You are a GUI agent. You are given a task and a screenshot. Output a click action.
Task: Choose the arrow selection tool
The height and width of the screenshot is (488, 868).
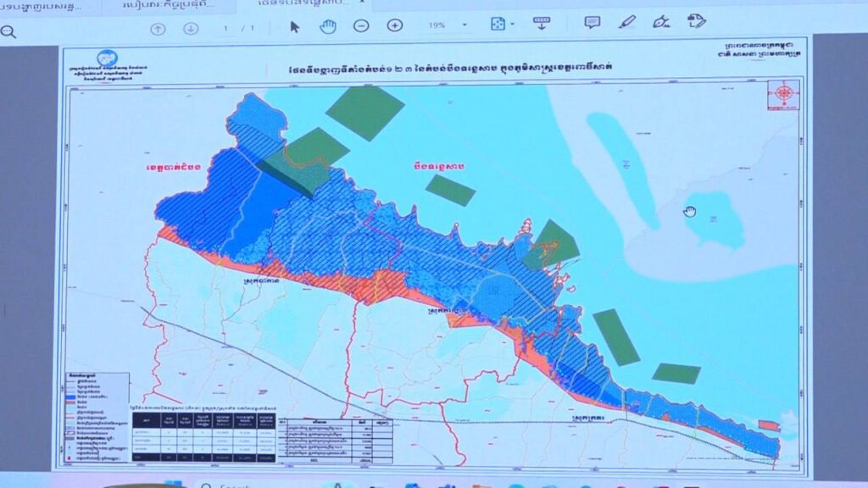coord(295,25)
